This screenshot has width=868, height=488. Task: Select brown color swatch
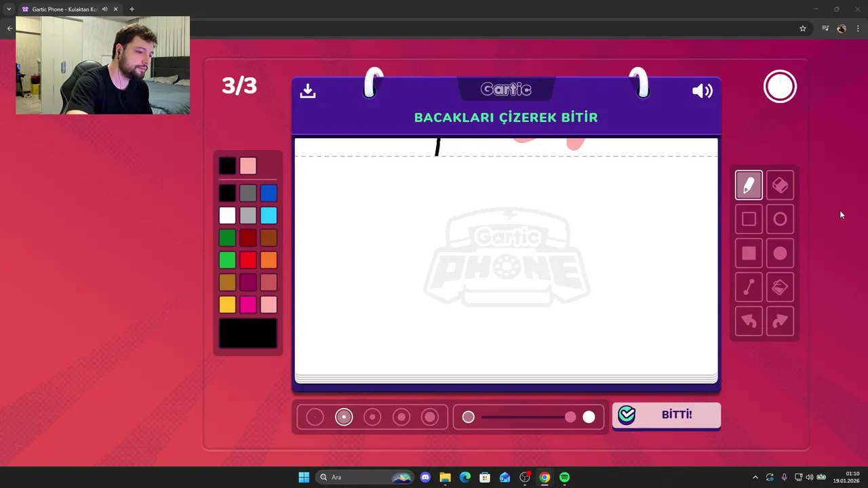(269, 238)
